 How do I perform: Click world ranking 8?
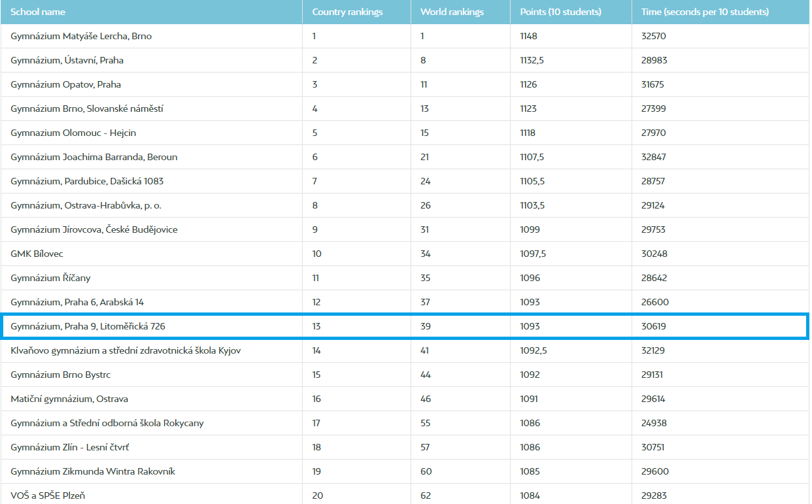[x=423, y=60]
